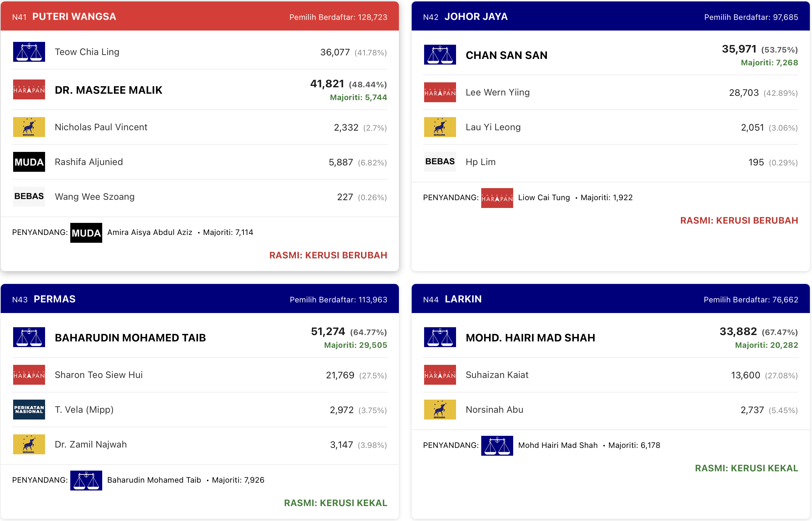Click the Bersama logo beside Norsinah Abu
The image size is (812, 521).
click(440, 410)
